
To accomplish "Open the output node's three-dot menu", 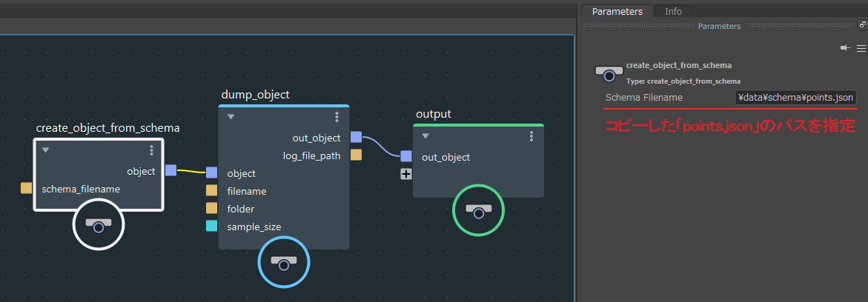I will pyautogui.click(x=531, y=136).
